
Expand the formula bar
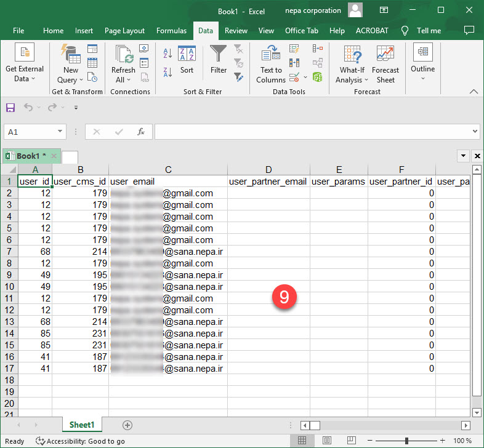[x=475, y=132]
